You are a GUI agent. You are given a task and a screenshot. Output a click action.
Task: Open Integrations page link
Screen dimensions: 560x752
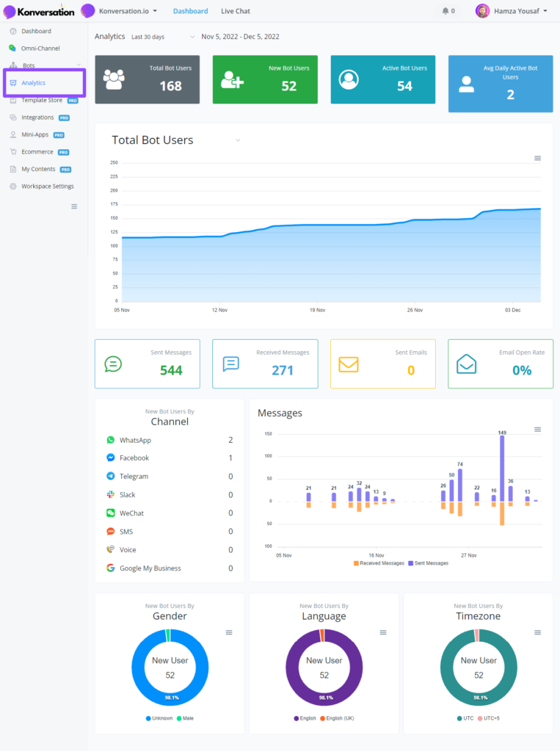(37, 117)
